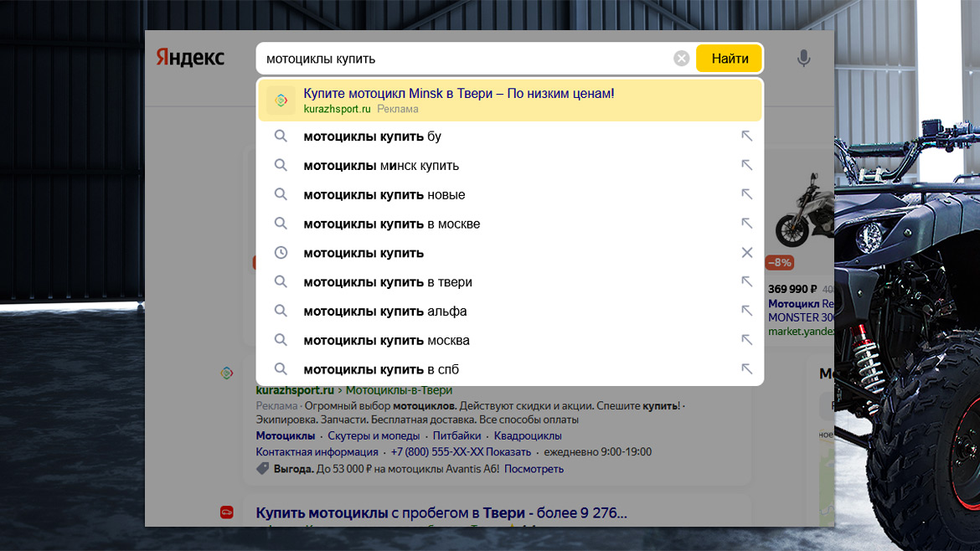Click the Посмотреть link for Avantis A6 offer

(534, 469)
